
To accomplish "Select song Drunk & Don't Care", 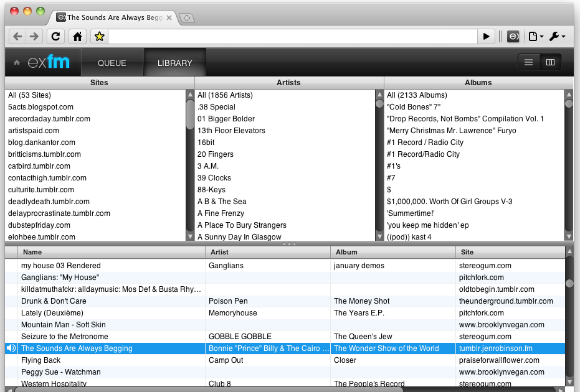I will 285,301.
